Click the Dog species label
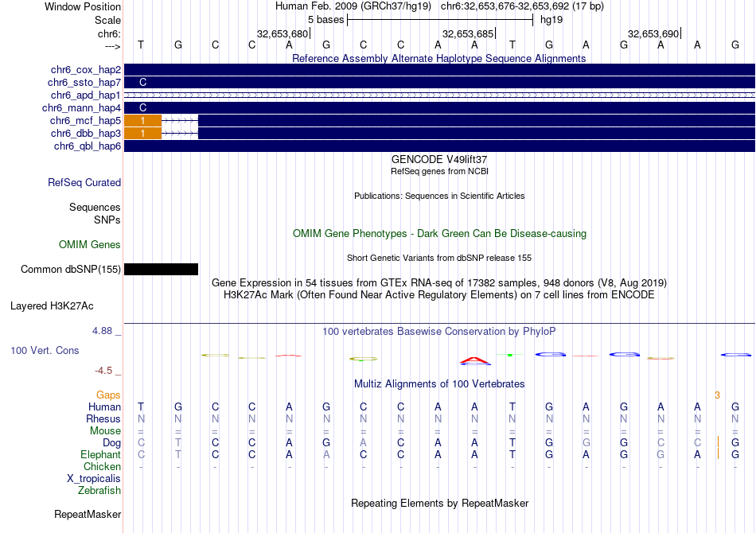756x533 pixels. coord(111,443)
